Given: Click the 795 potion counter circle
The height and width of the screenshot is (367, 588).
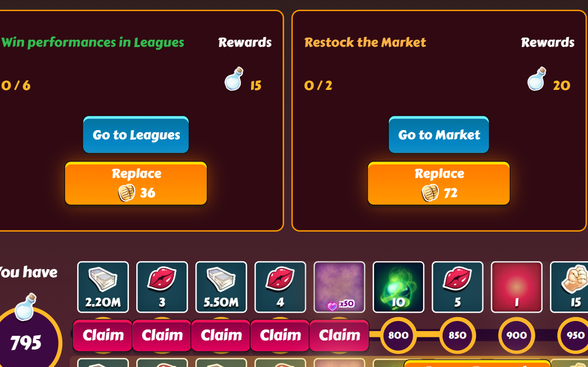Looking at the screenshot, I should click(25, 340).
